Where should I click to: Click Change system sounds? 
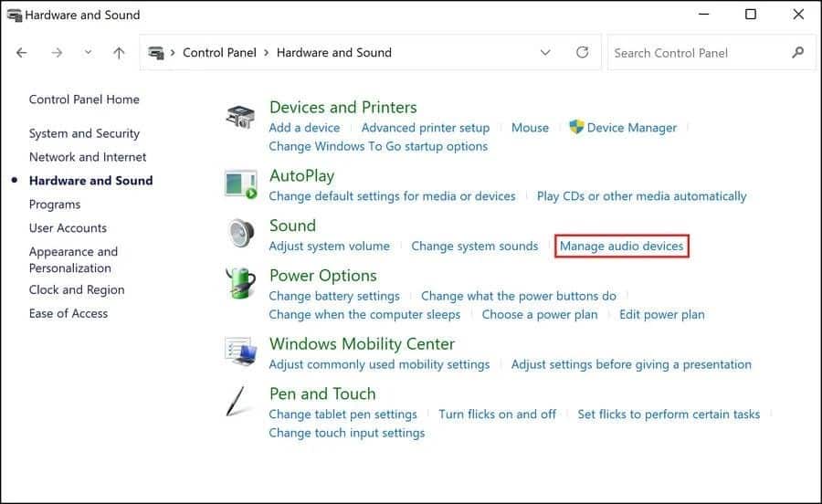[474, 247]
